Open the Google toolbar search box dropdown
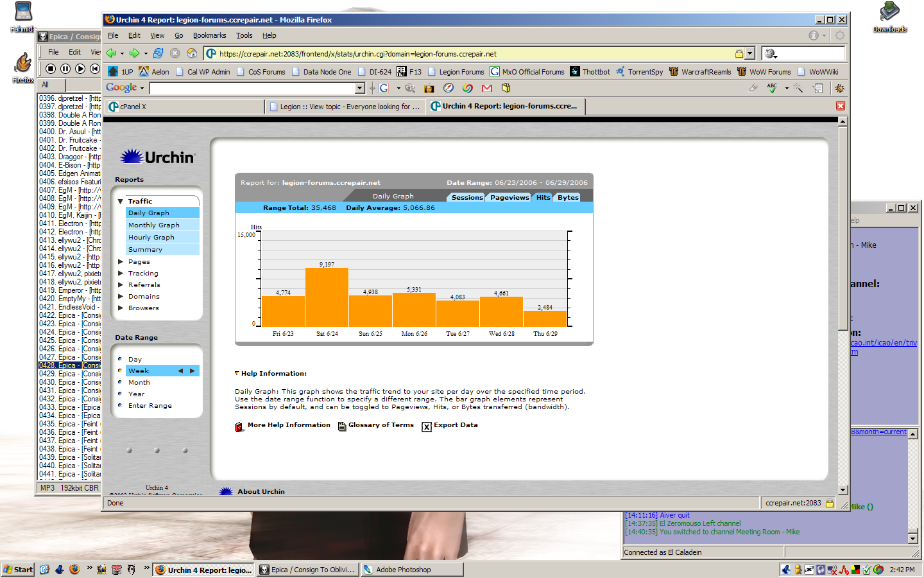 359,88
